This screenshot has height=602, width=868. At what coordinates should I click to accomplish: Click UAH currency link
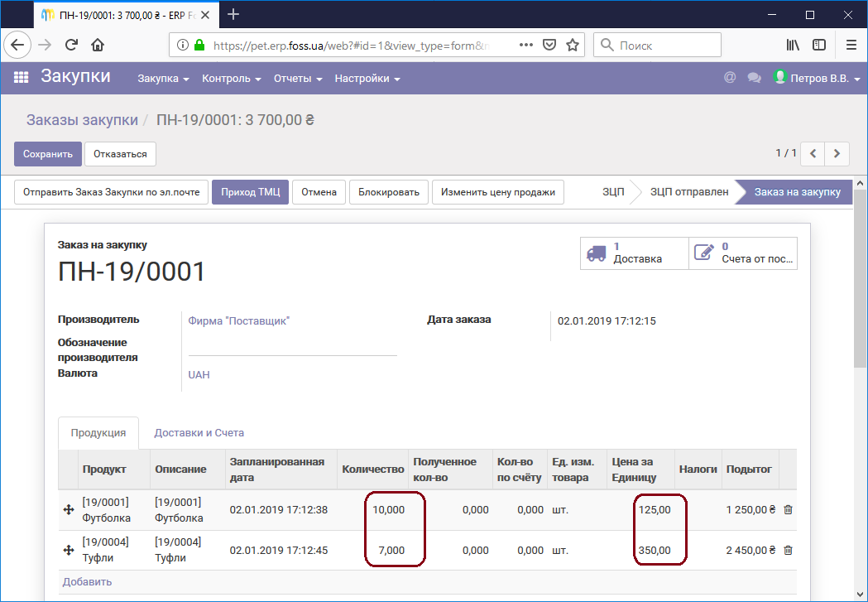pyautogui.click(x=199, y=374)
